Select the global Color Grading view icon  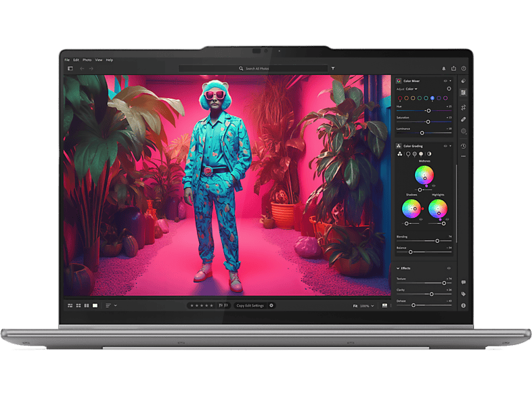click(x=429, y=154)
